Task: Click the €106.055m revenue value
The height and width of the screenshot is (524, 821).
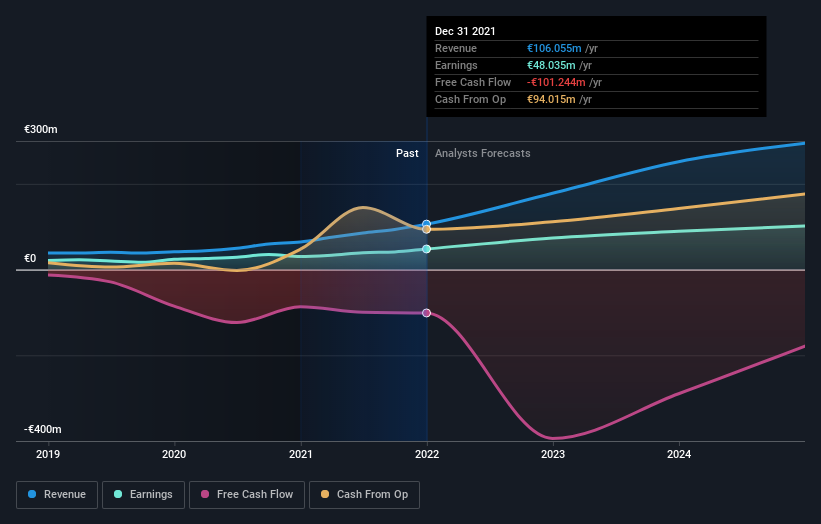Action: (554, 48)
